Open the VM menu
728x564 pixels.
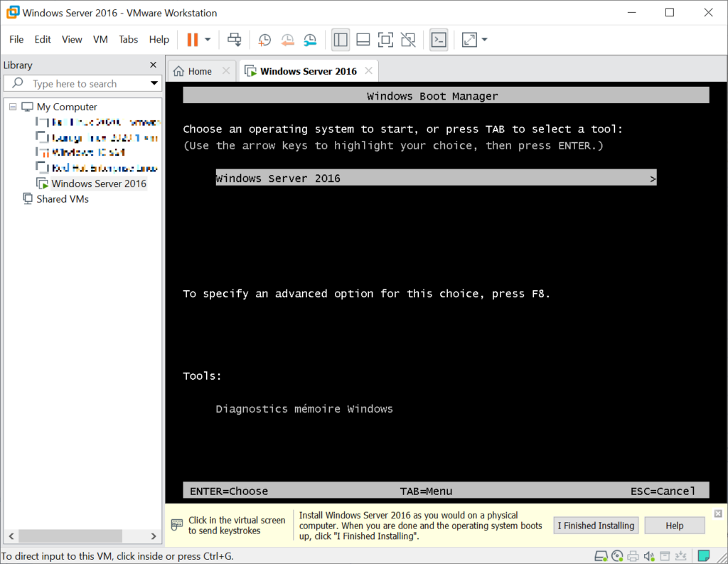point(100,40)
